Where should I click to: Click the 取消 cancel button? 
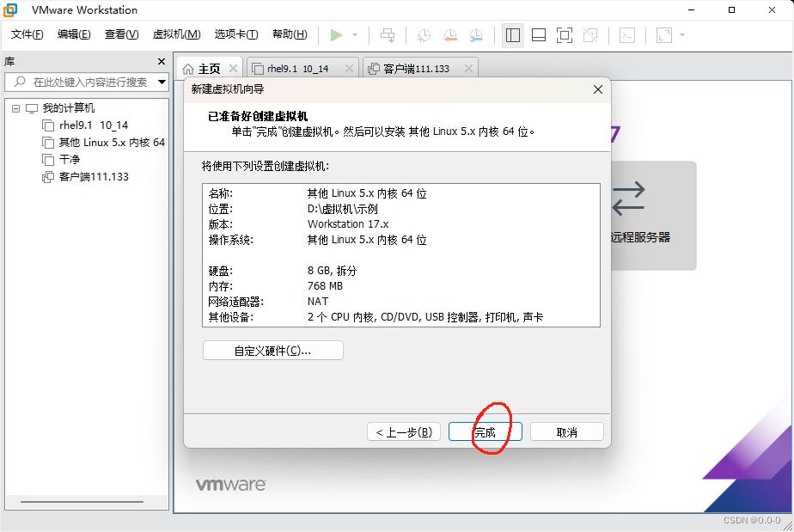566,432
